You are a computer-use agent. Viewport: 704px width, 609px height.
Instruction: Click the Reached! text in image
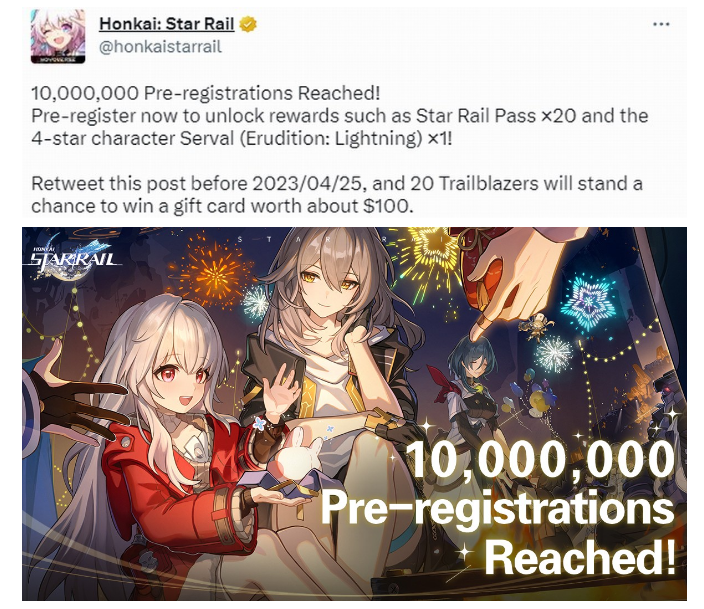point(580,557)
